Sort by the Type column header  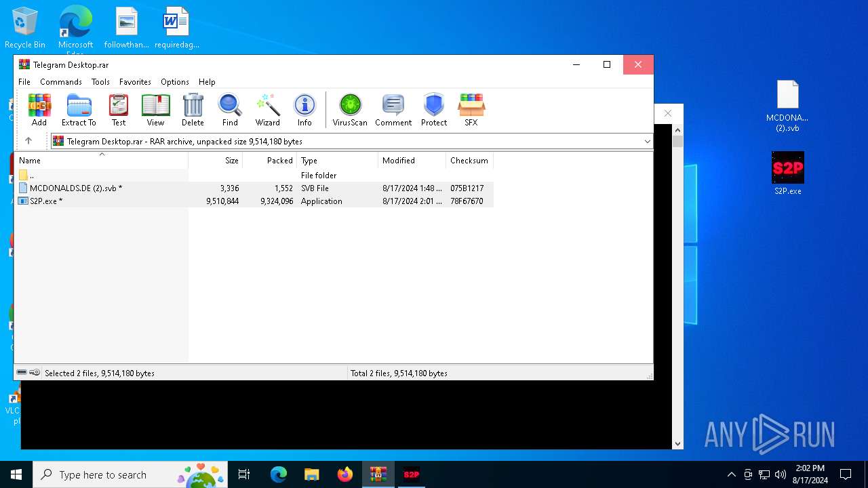tap(338, 161)
